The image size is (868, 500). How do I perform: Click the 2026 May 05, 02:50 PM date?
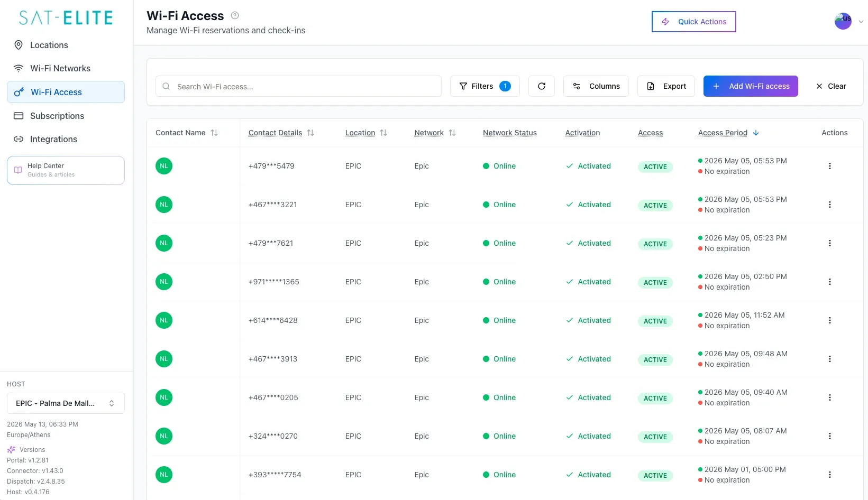pyautogui.click(x=745, y=276)
